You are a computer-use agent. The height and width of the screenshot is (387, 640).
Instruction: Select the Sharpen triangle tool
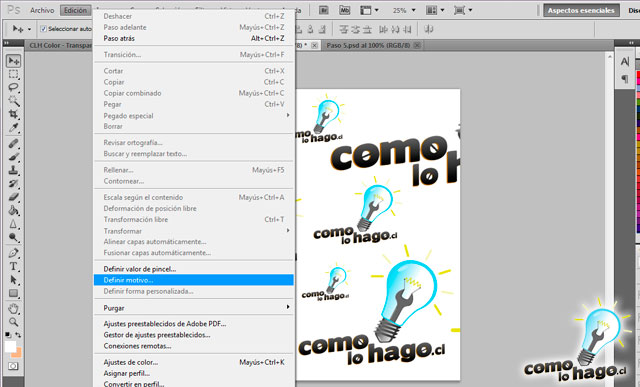[x=13, y=224]
